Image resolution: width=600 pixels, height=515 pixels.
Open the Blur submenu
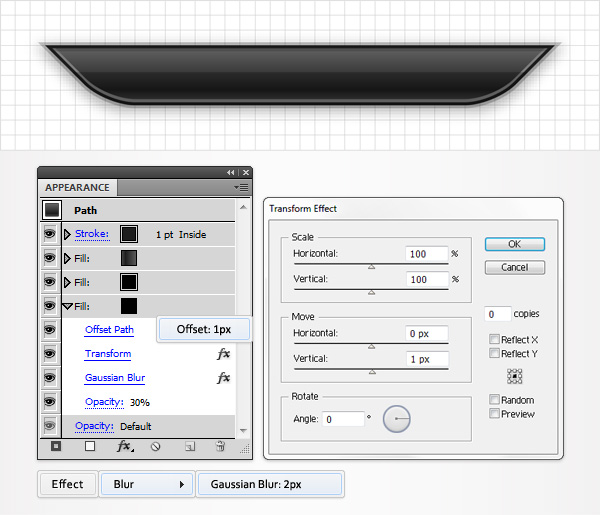tap(147, 484)
